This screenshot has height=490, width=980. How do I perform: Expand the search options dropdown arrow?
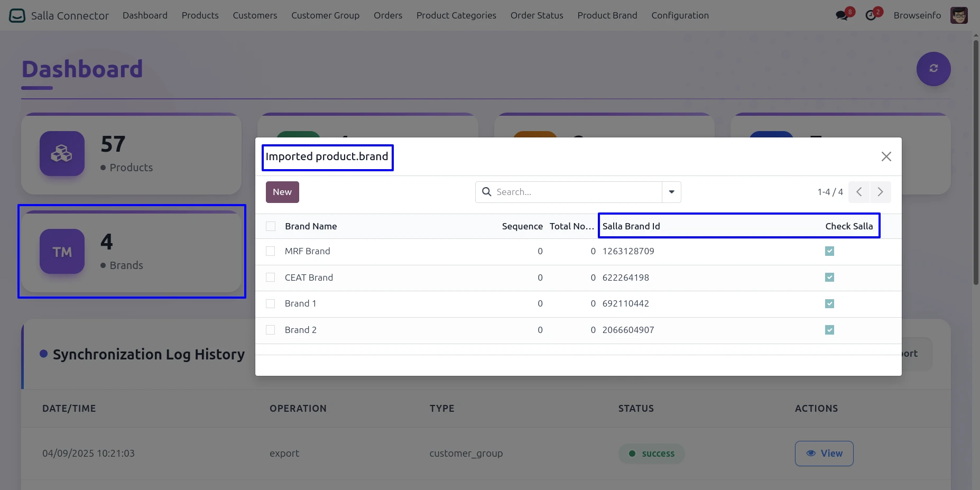click(671, 192)
